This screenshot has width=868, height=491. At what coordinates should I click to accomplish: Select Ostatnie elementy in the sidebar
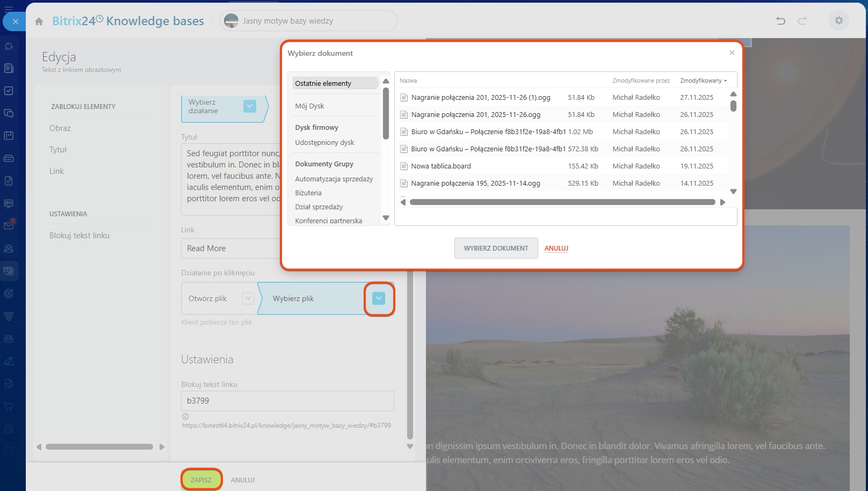pyautogui.click(x=323, y=83)
